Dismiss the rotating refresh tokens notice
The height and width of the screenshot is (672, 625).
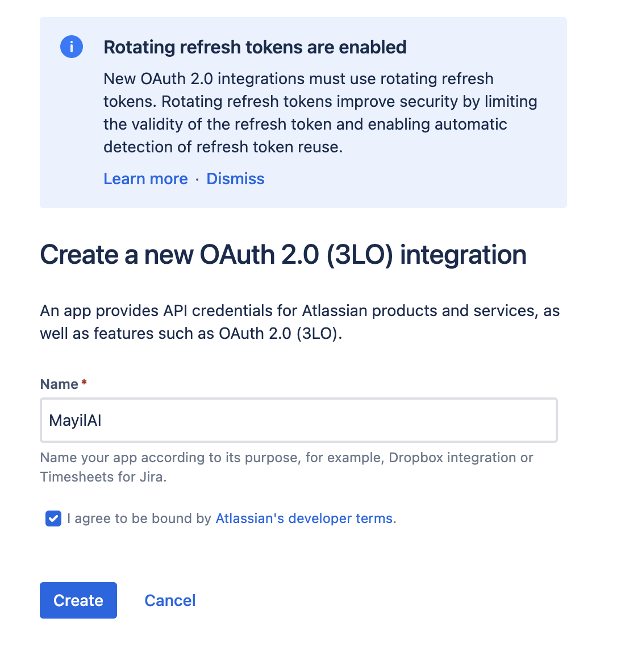235,179
